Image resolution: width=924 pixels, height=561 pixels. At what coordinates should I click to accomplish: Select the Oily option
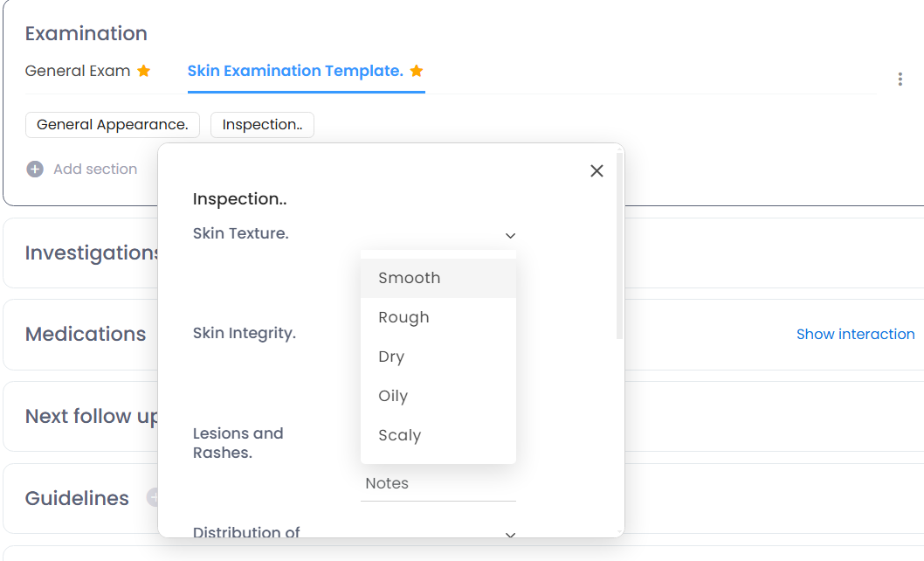point(393,396)
